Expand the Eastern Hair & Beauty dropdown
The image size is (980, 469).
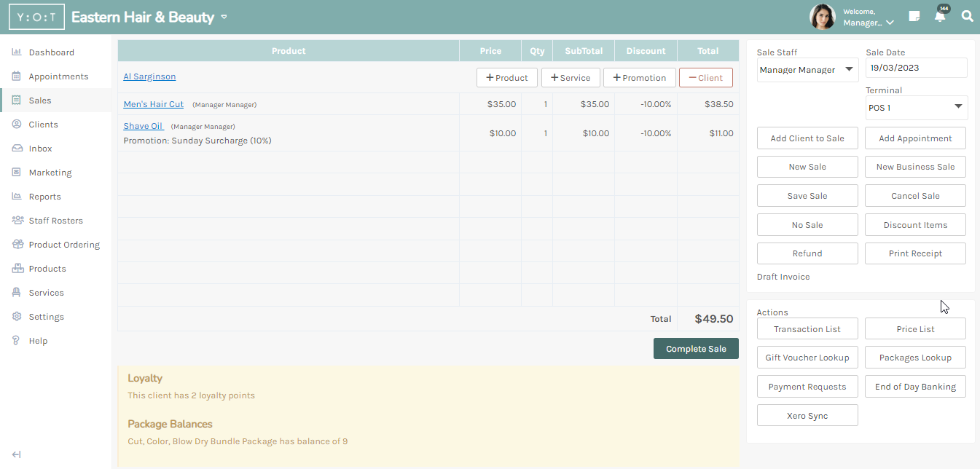(224, 17)
